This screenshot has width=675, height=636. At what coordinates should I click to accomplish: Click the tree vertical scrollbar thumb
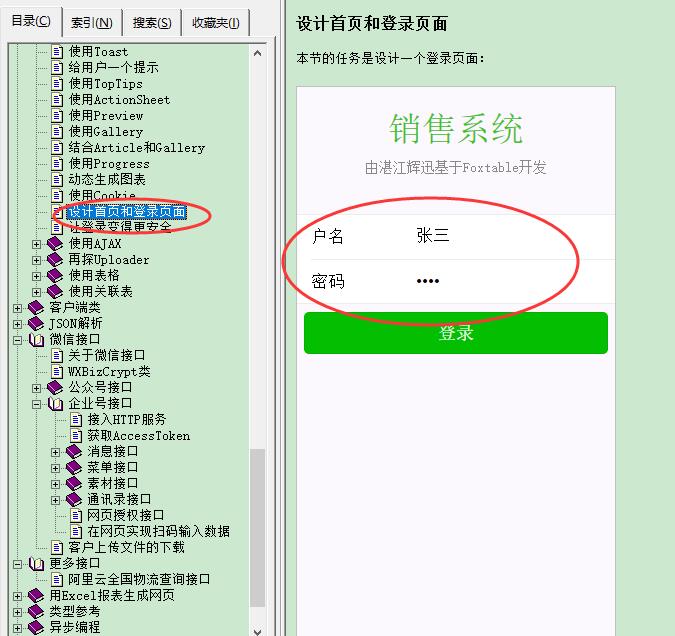pyautogui.click(x=257, y=528)
